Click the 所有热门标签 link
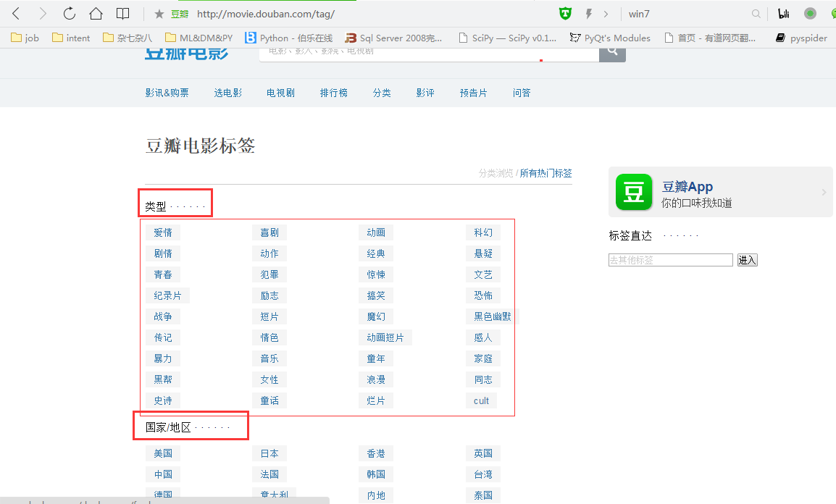Image resolution: width=836 pixels, height=504 pixels. coord(546,173)
